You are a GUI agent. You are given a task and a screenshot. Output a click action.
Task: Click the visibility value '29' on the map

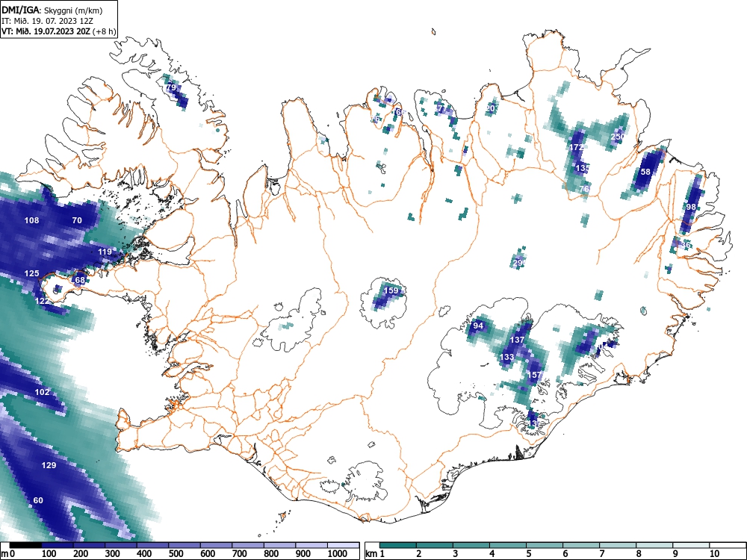tap(519, 262)
